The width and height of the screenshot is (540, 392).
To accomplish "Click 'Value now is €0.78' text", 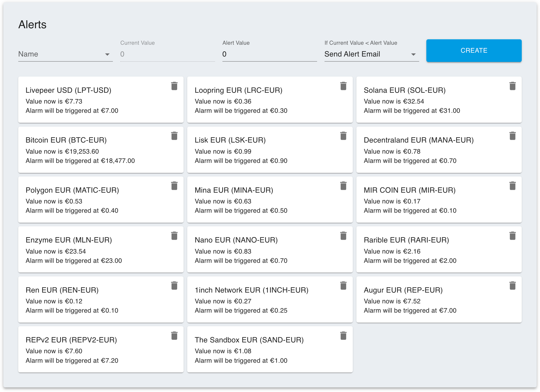I will [x=392, y=152].
